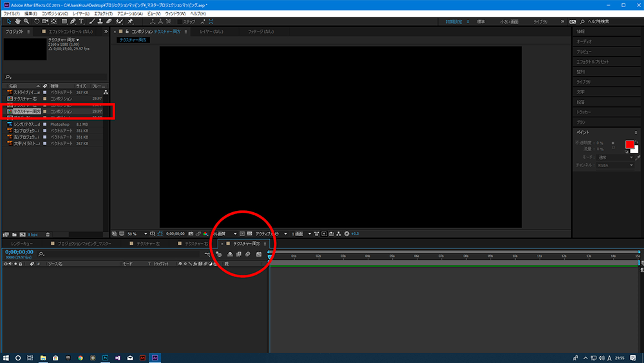
Task: Select the Pan Behind anchor point tool
Action: (x=54, y=21)
